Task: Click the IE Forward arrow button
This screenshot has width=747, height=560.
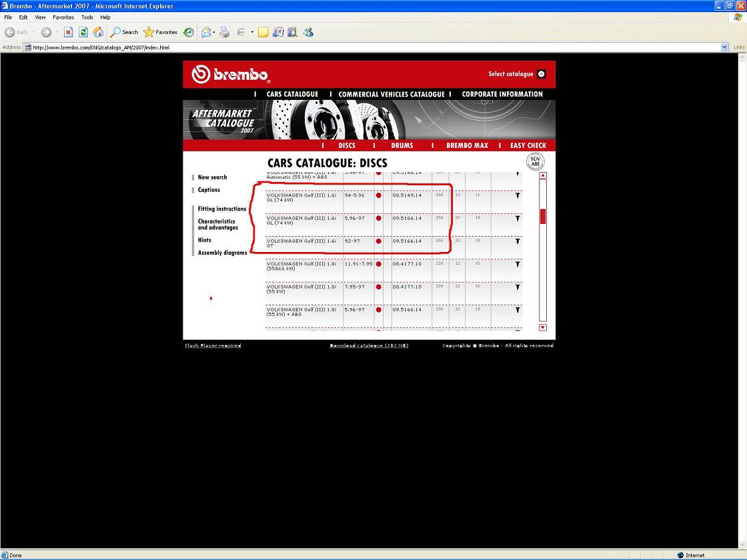Action: (x=46, y=32)
